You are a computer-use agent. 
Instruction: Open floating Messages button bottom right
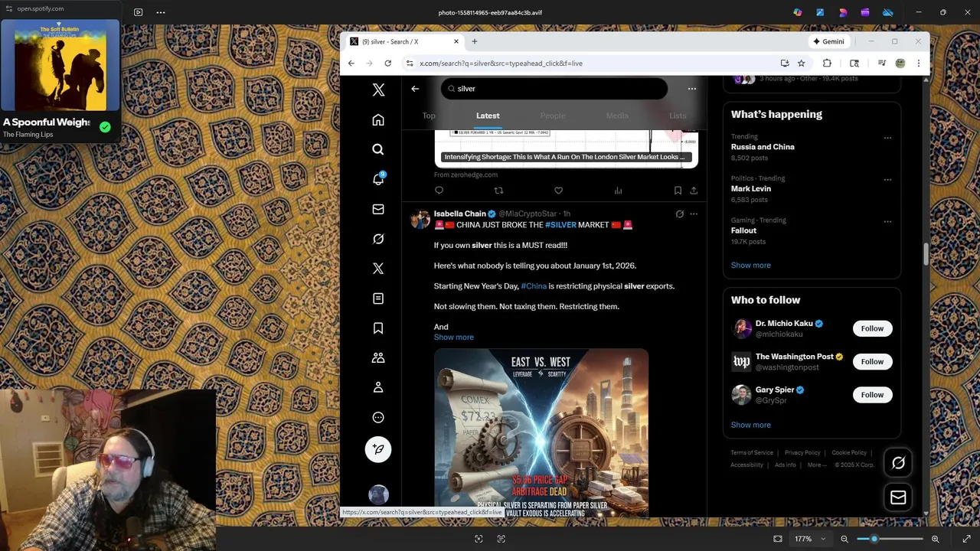tap(898, 498)
